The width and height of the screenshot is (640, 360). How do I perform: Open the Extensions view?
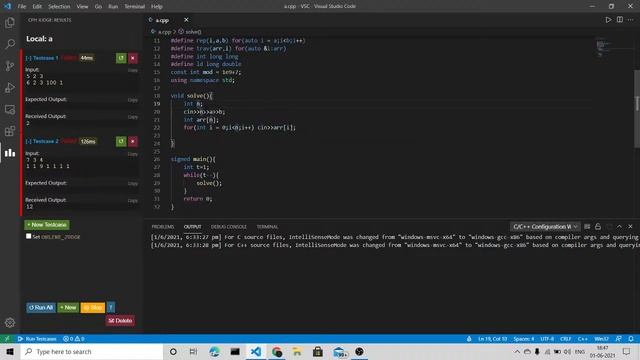tap(10, 131)
